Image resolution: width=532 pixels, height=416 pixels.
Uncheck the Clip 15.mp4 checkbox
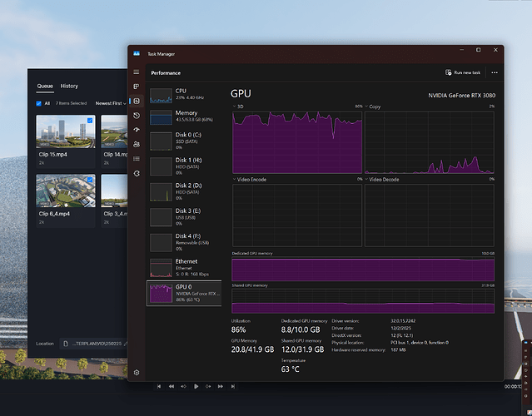click(90, 121)
